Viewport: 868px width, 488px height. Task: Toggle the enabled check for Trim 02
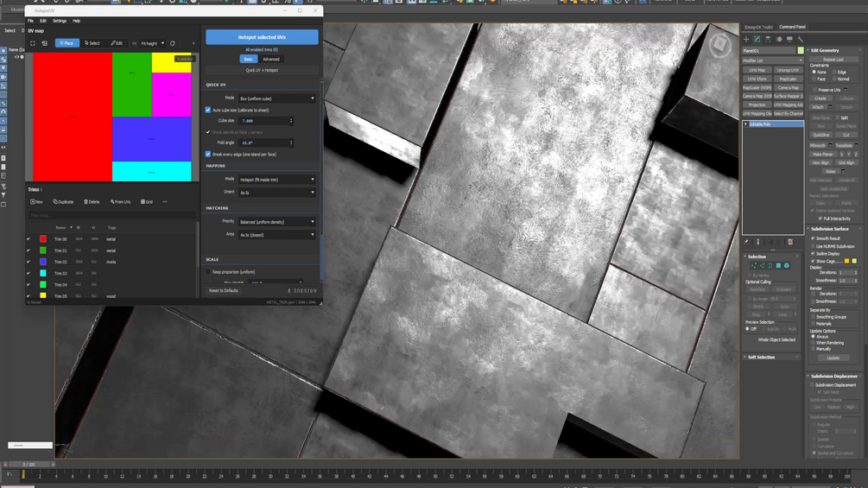[x=29, y=262]
